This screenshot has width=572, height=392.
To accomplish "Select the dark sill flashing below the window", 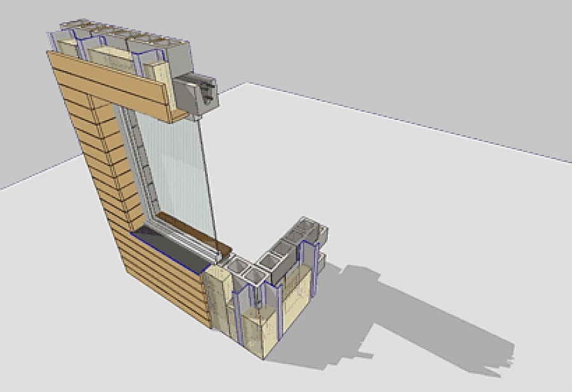I will coord(172,250).
